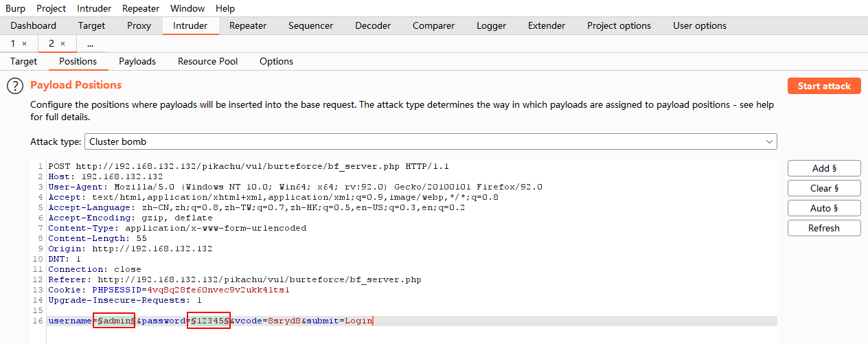The height and width of the screenshot is (344, 868).
Task: Click the §admin§ payload position in request
Action: (x=115, y=321)
